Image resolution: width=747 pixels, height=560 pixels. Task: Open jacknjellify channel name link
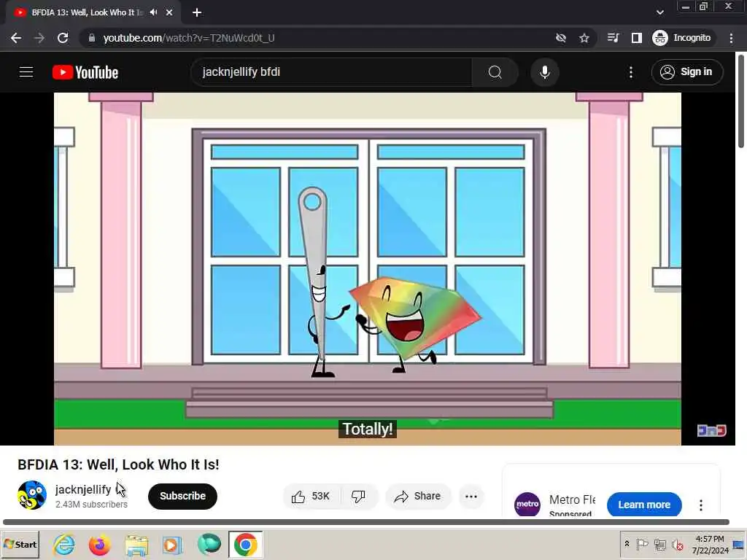coord(83,489)
